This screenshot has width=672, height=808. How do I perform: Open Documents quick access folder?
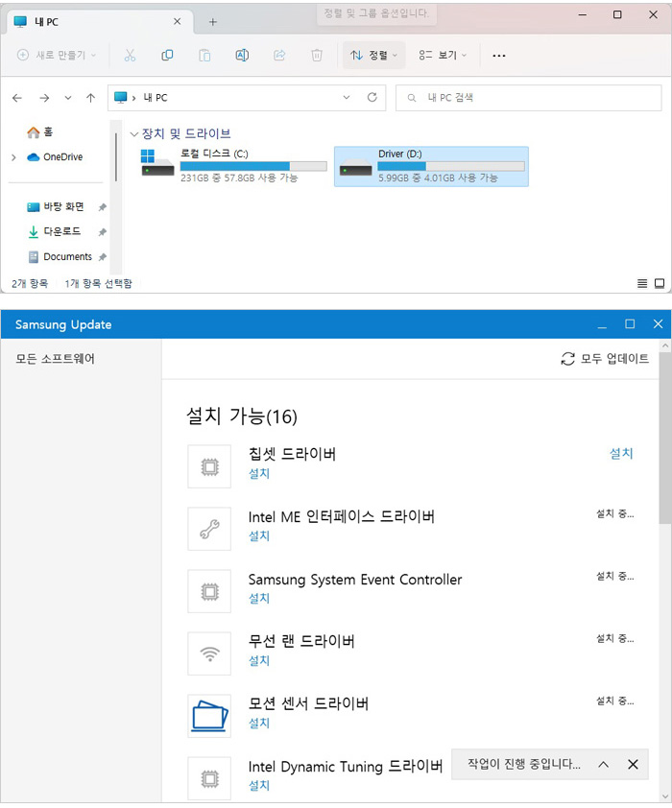(x=60, y=256)
